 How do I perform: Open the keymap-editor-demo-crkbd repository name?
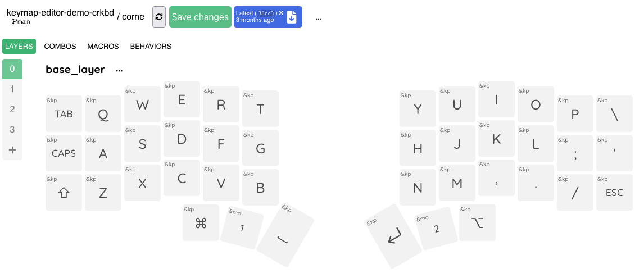[60, 12]
